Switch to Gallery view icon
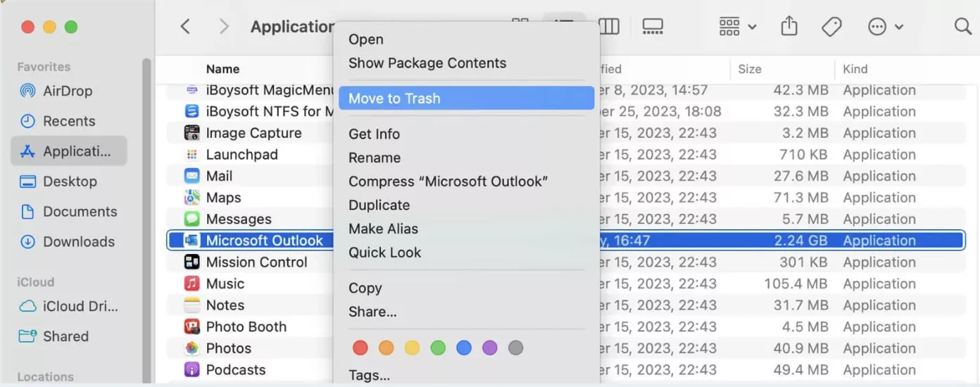Screen dimensions: 980x387 pos(653,27)
